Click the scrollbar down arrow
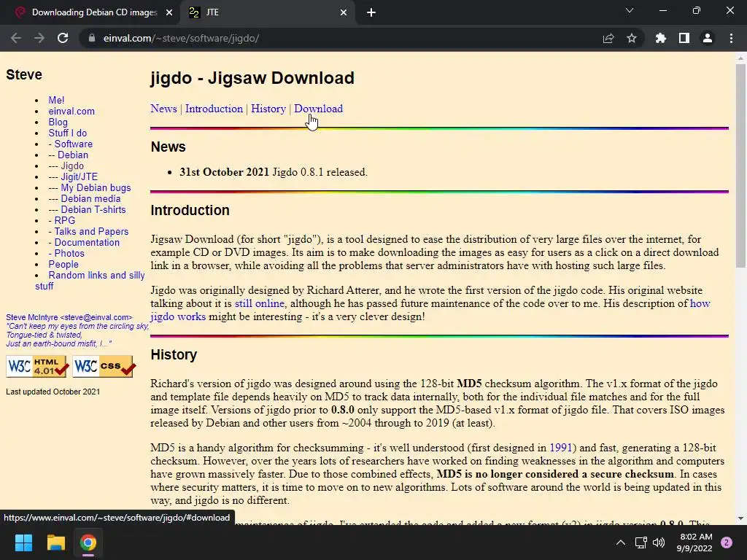 click(740, 518)
